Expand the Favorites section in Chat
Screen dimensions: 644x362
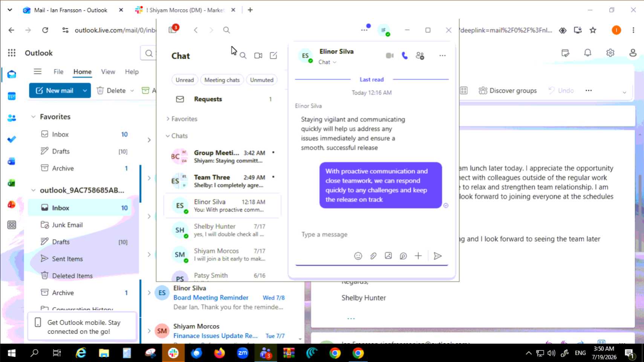click(168, 119)
